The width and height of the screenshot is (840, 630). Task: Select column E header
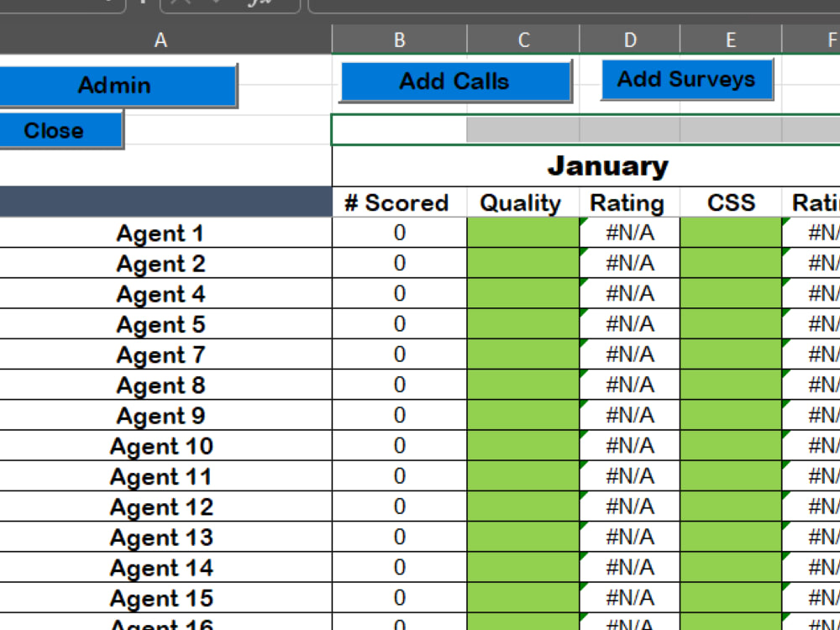coord(731,40)
